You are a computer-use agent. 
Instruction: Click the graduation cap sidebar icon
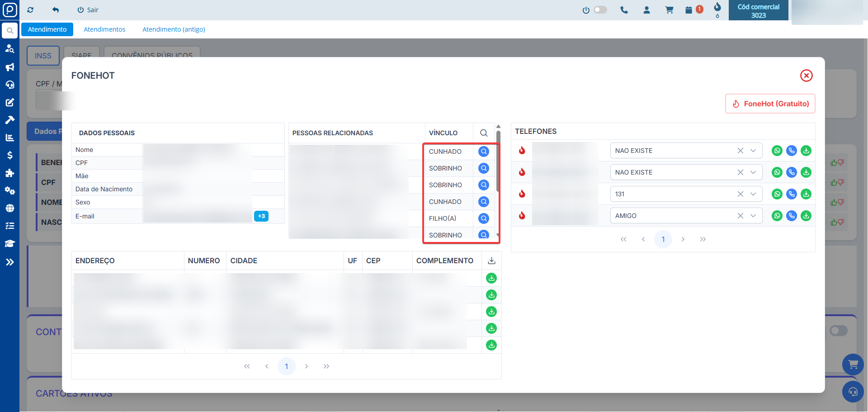tap(9, 244)
